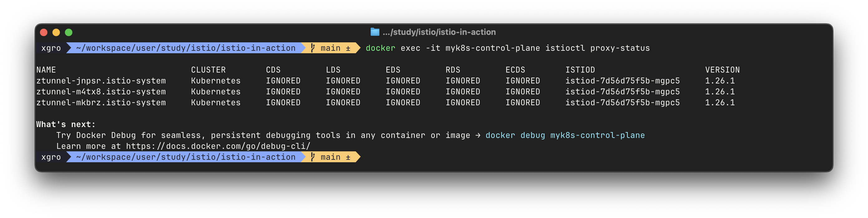Click the 'What's next:' heading text
868x218 pixels.
(66, 125)
